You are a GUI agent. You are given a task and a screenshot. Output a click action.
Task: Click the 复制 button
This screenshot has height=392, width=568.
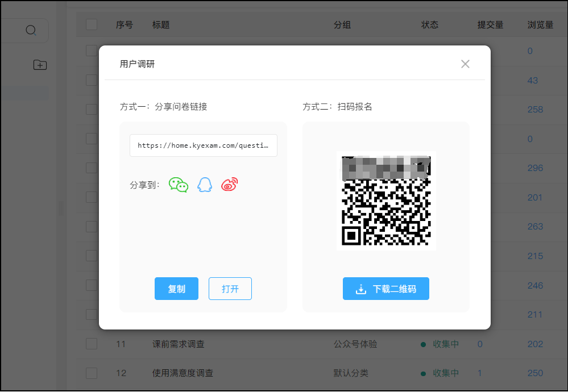pyautogui.click(x=176, y=289)
